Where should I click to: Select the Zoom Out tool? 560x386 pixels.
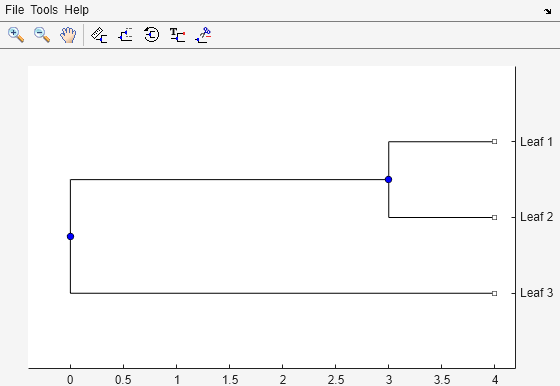(42, 35)
